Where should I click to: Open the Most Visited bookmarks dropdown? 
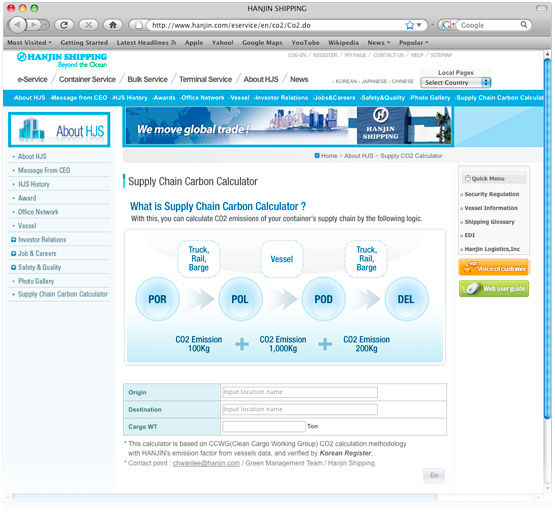(30, 42)
